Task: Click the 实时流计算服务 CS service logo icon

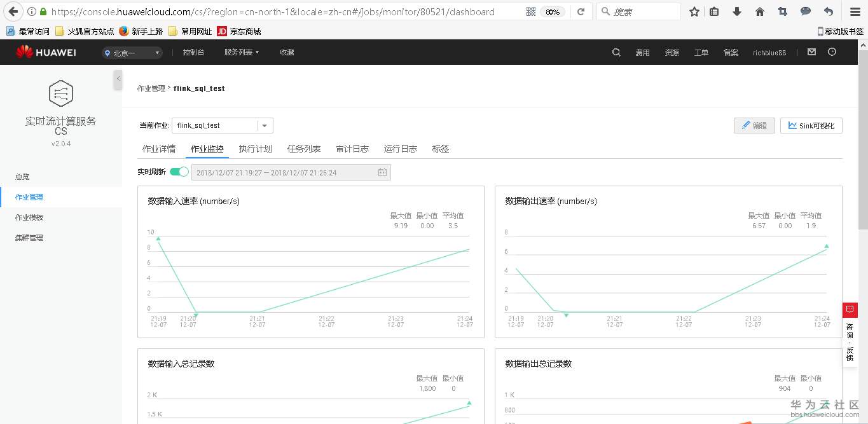Action: pyautogui.click(x=60, y=93)
